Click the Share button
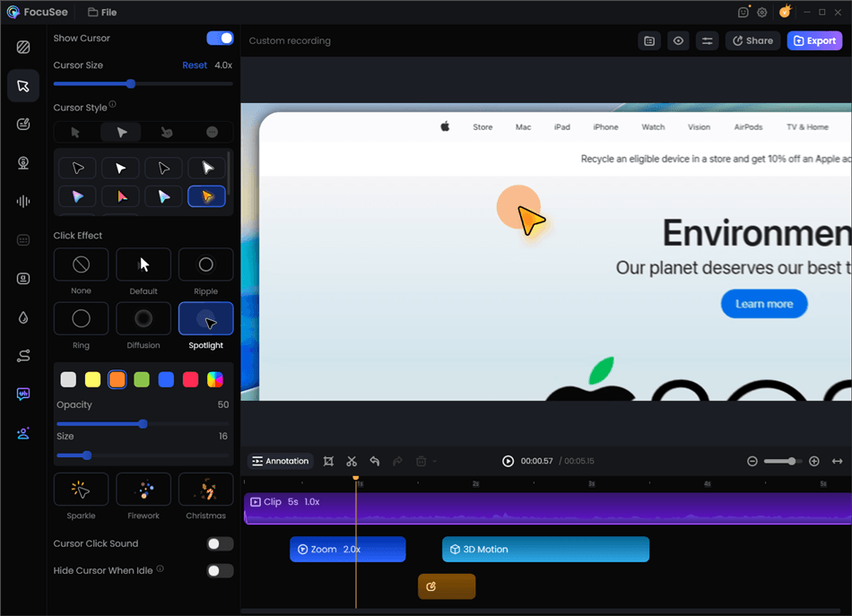 [752, 40]
